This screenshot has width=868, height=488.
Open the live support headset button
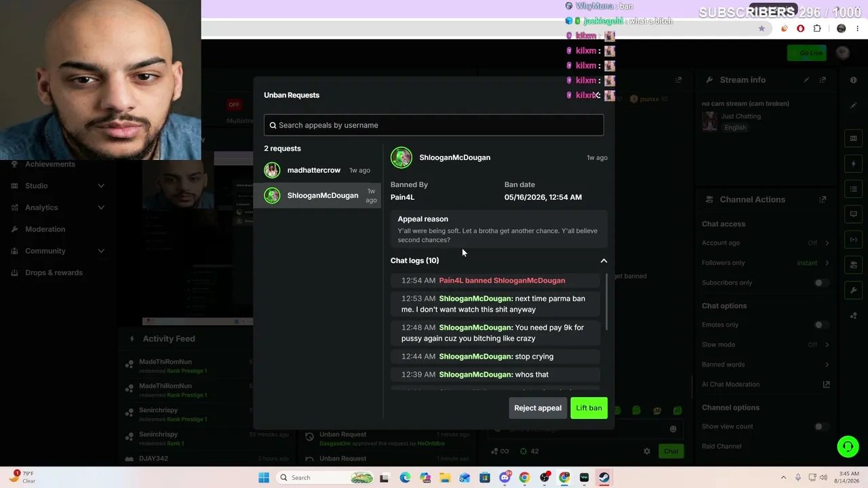click(848, 446)
